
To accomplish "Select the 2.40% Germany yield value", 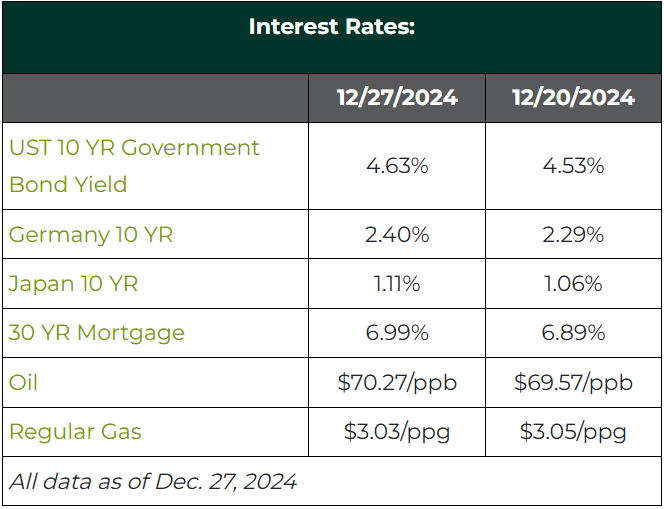I will tap(397, 235).
